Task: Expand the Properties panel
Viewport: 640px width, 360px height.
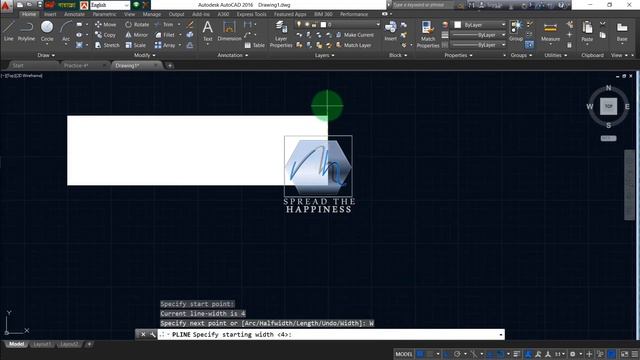Action: [458, 55]
